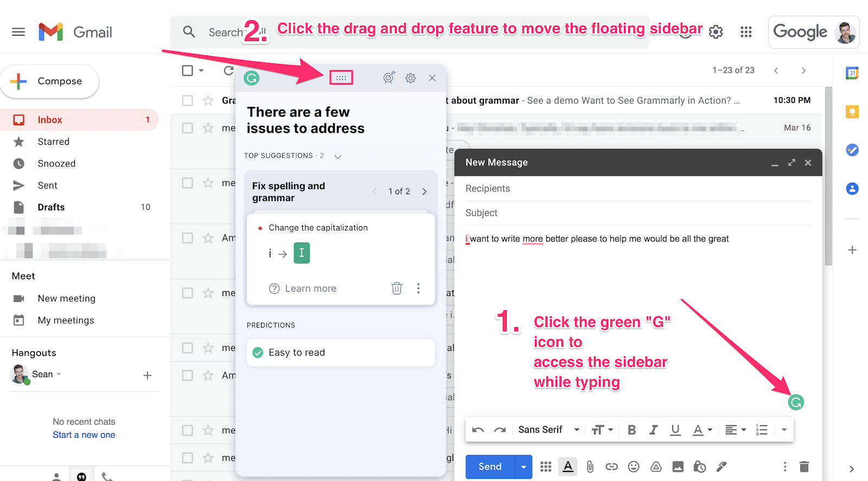Viewport: 868px width, 481px height.
Task: Open the text color dropdown
Action: (x=703, y=430)
